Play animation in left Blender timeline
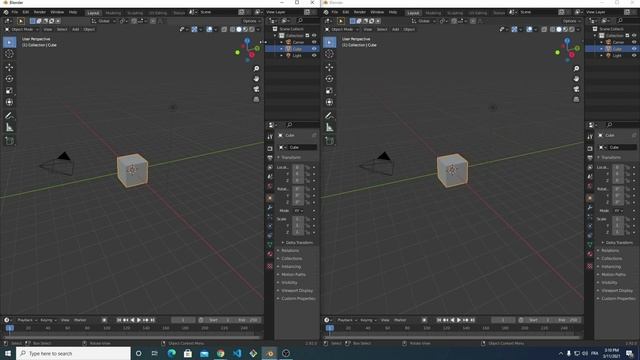This screenshot has height=360, width=640. 139,320
